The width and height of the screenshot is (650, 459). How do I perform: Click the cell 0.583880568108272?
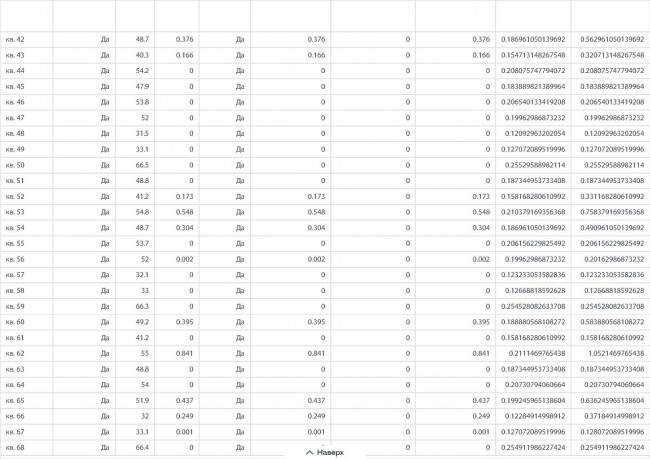pos(612,322)
